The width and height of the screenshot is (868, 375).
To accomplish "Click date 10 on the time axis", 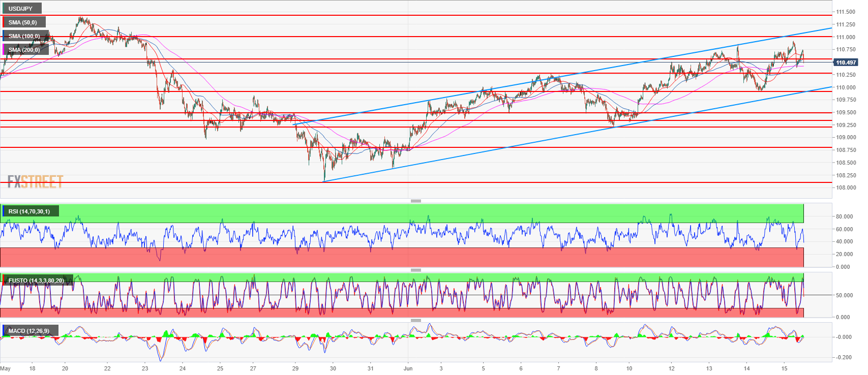I will coord(629,368).
